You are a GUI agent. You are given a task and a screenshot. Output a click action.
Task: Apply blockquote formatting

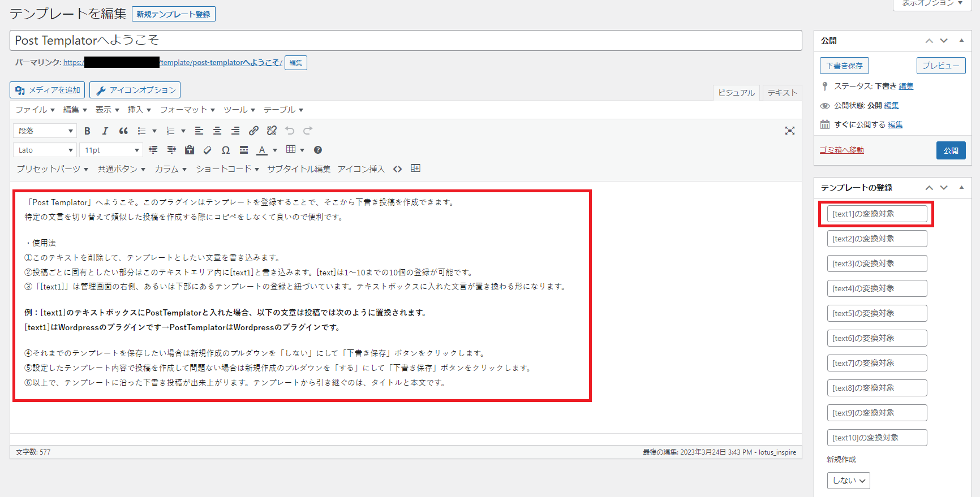pos(123,131)
